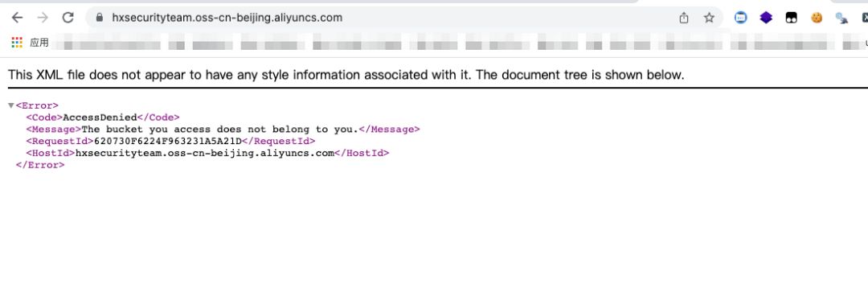Click the RequestId value text
Viewport: 868px width, 297px height.
pyautogui.click(x=168, y=142)
